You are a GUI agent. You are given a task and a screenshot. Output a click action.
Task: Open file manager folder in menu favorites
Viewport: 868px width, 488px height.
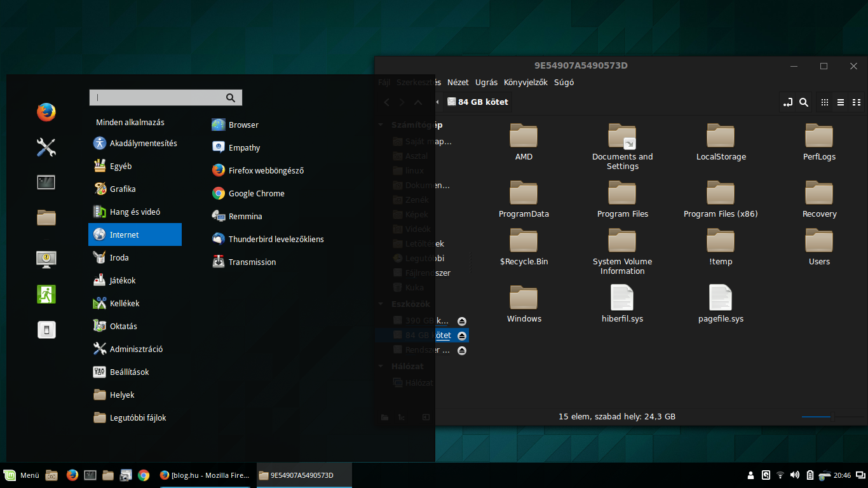coord(46,217)
